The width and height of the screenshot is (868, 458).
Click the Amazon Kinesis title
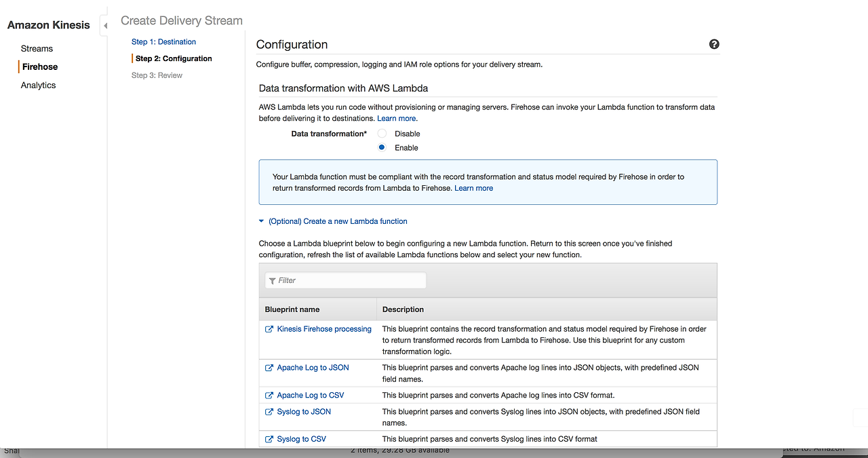(x=49, y=25)
